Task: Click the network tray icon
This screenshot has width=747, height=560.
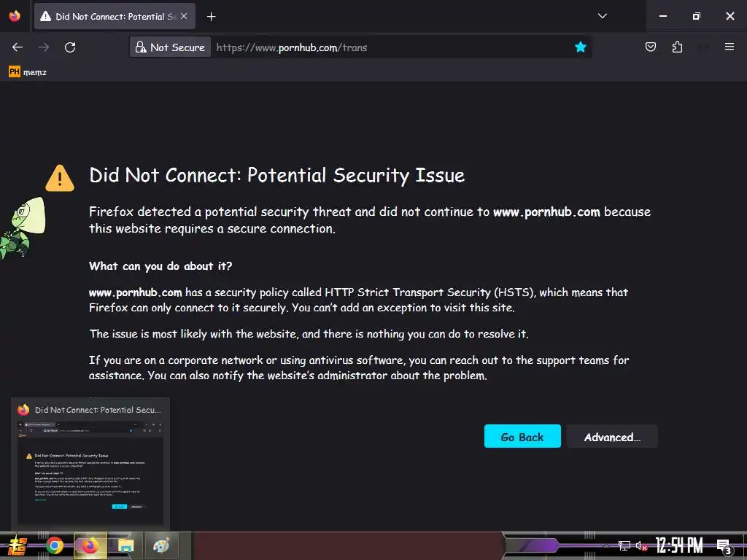Action: [x=624, y=545]
